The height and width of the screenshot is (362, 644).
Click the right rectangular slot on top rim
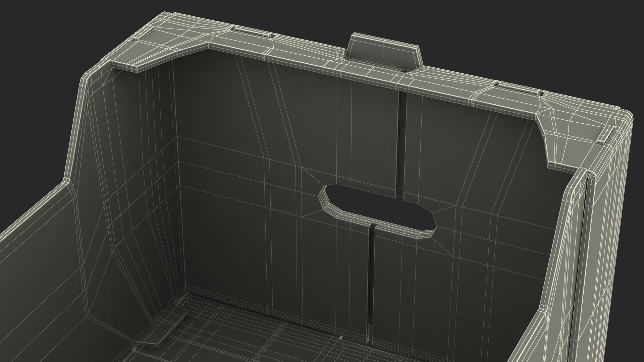click(518, 88)
